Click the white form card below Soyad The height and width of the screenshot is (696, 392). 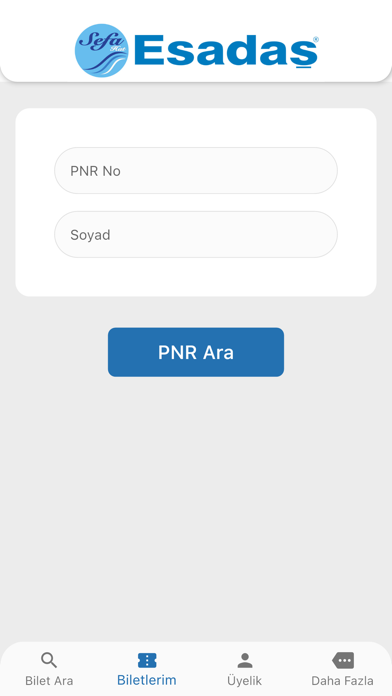[196, 277]
